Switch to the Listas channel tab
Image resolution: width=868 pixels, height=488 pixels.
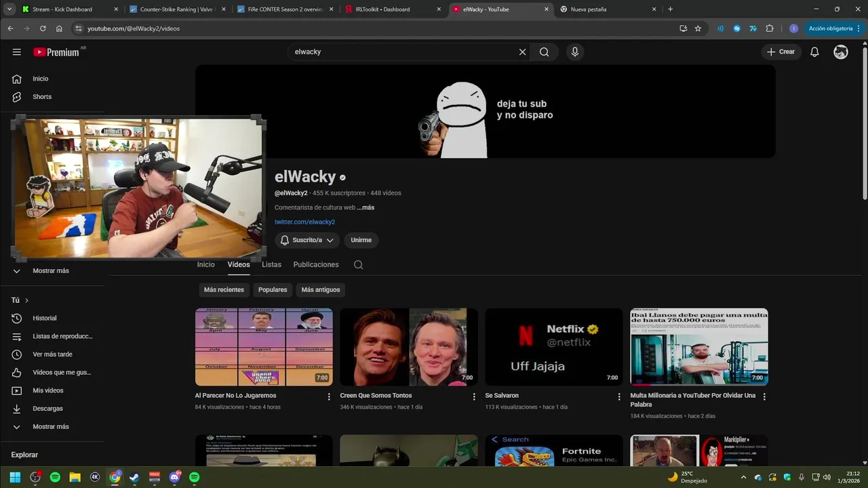coord(271,265)
